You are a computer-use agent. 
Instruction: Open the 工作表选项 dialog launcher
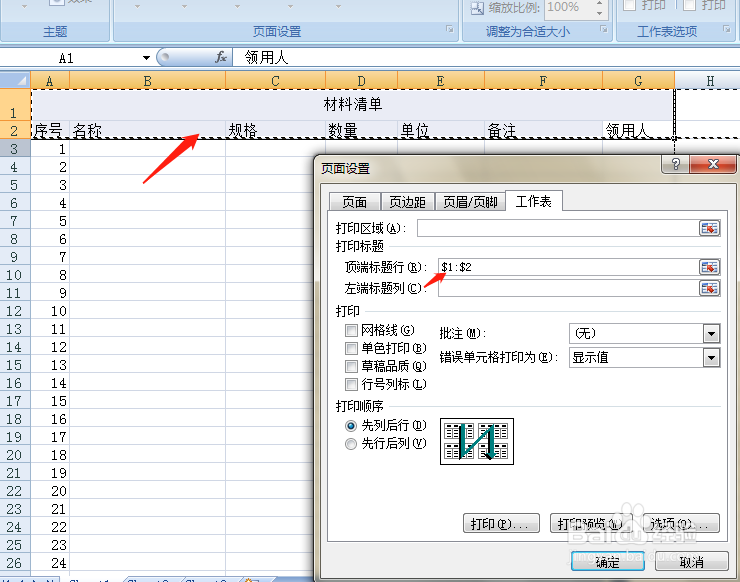tap(727, 29)
